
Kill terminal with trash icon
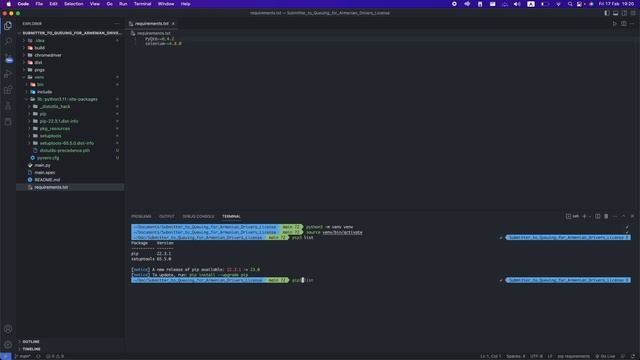point(606,216)
